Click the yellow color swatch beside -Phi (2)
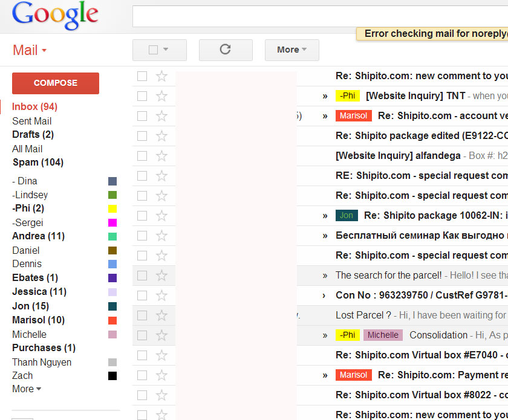The width and height of the screenshot is (508, 420). (x=112, y=209)
